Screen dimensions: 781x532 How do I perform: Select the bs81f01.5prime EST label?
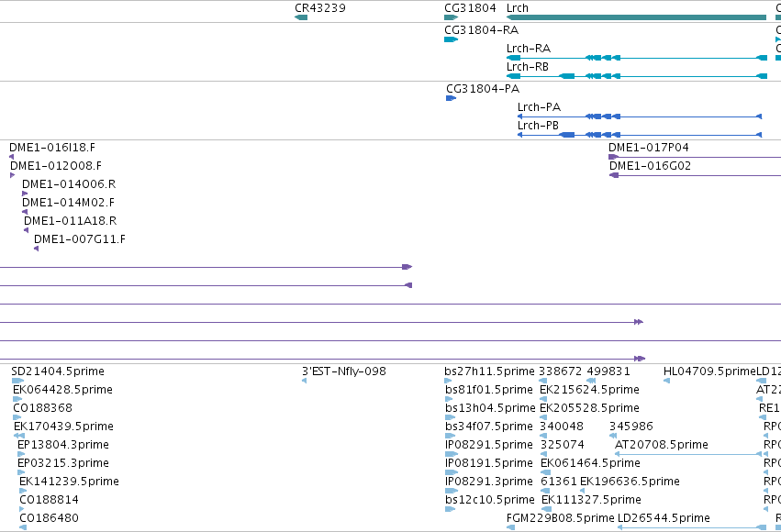(x=489, y=390)
